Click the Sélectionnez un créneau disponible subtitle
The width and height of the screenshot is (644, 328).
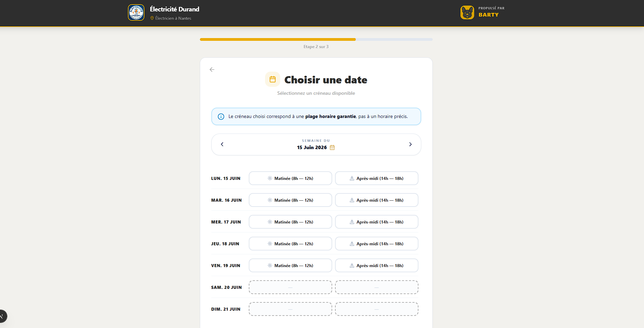pyautogui.click(x=316, y=93)
